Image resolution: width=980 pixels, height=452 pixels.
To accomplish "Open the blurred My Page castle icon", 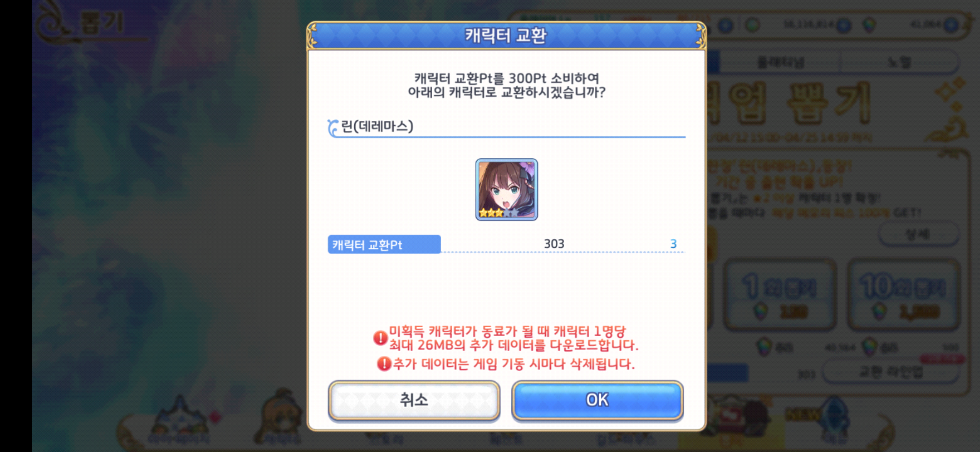I will coord(180,421).
